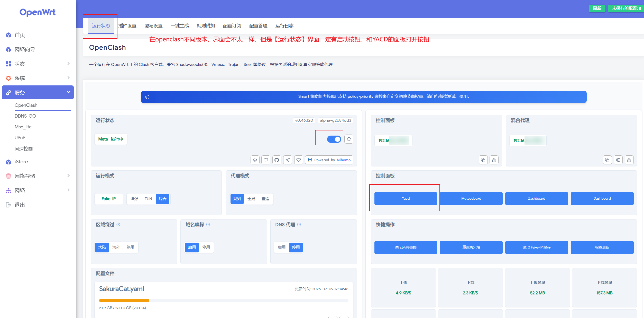Click the globe icon in 混合代理 card

[x=618, y=160]
